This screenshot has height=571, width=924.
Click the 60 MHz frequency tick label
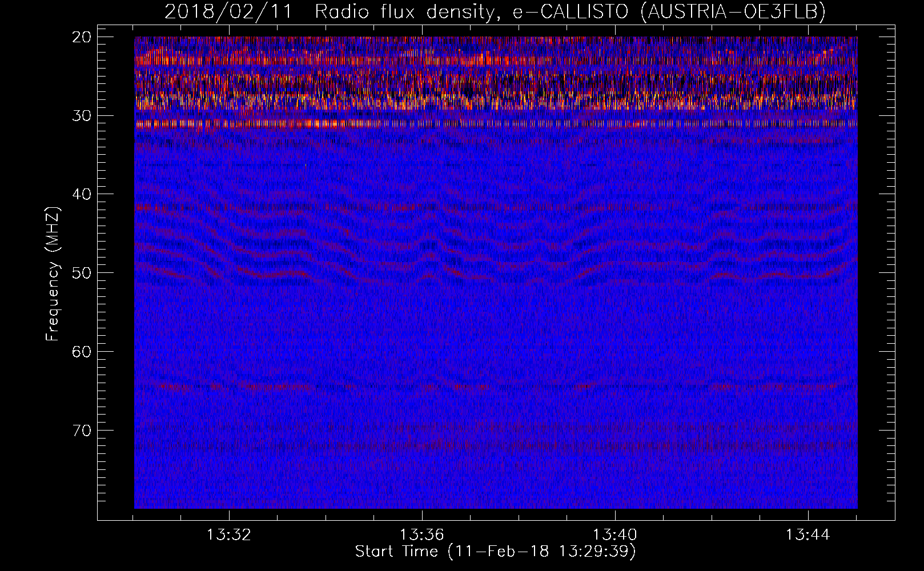pos(82,352)
